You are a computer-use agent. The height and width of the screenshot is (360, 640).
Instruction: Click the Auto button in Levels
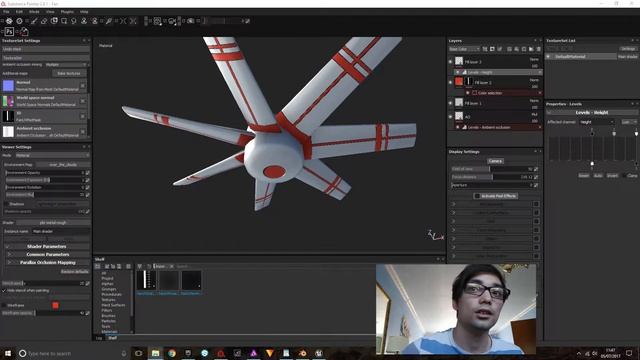click(x=598, y=176)
